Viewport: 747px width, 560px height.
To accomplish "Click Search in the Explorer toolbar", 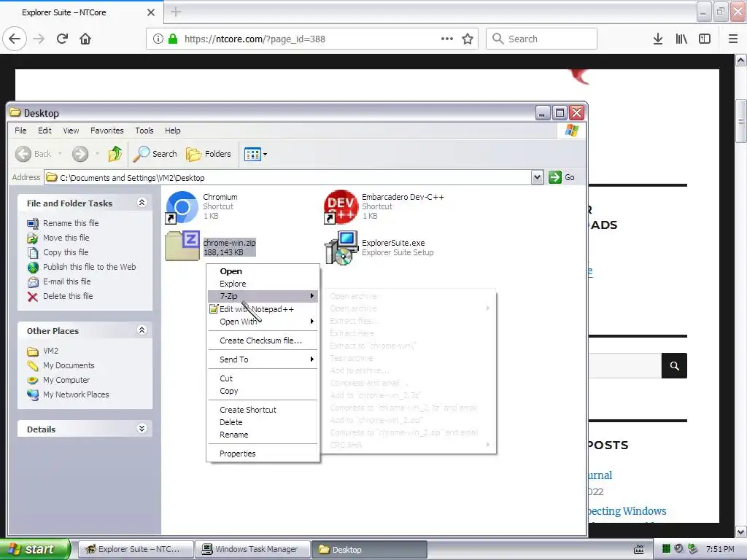I will [155, 154].
